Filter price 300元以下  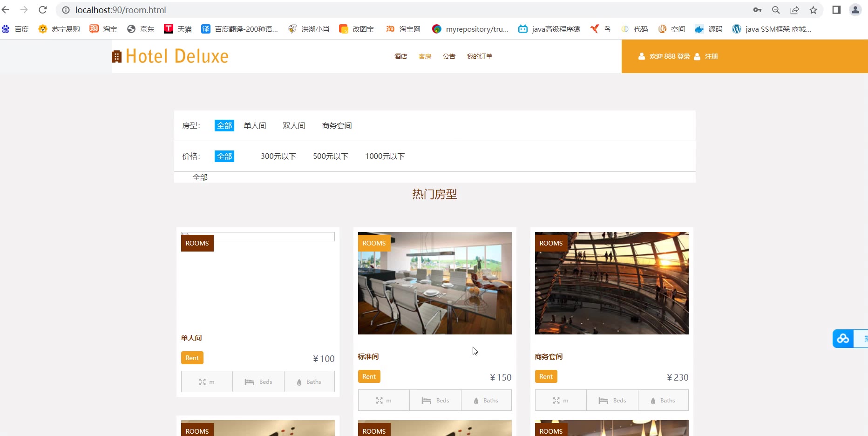[x=278, y=156]
